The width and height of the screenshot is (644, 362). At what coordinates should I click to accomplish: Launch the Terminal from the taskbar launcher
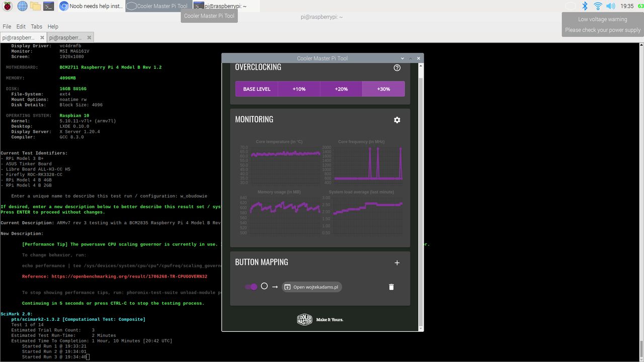[x=48, y=6]
